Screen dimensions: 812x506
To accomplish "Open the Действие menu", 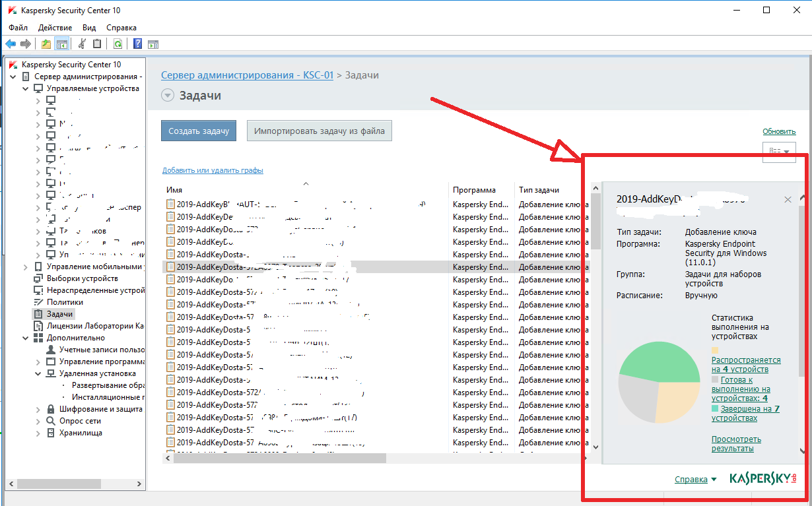I will pos(55,28).
